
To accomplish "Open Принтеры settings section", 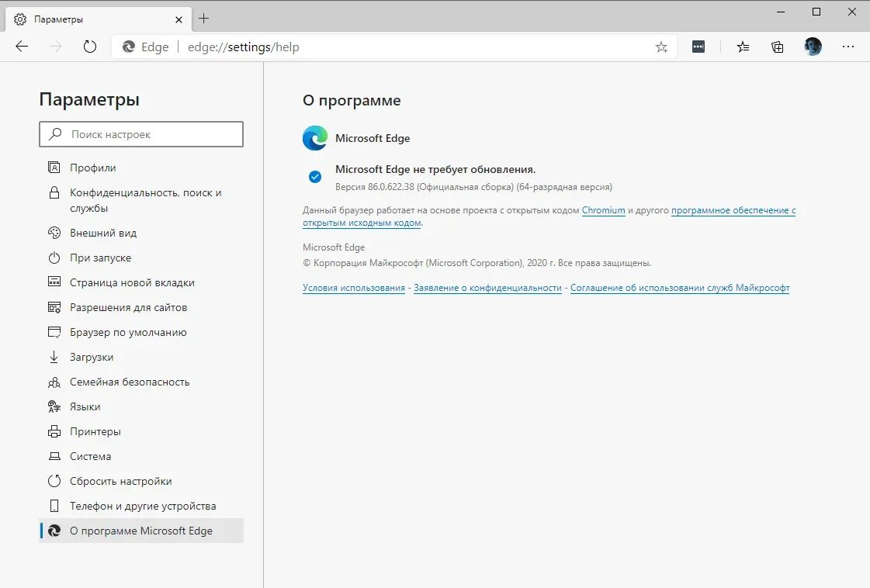I will pyautogui.click(x=141, y=431).
